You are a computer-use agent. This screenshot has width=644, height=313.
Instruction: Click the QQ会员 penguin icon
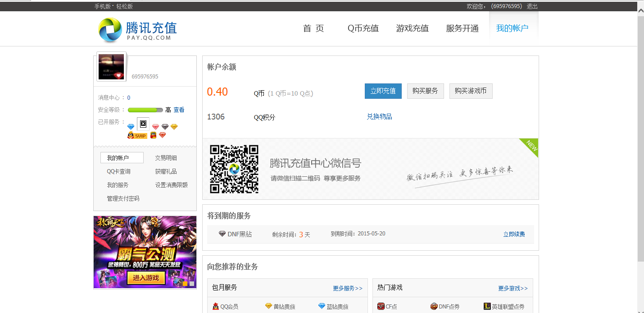click(216, 306)
